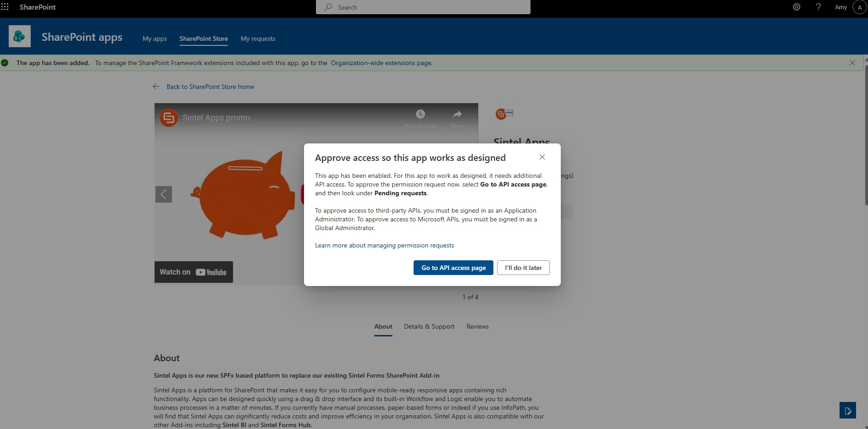Switch to the My requests tab
This screenshot has width=868, height=429.
point(258,39)
